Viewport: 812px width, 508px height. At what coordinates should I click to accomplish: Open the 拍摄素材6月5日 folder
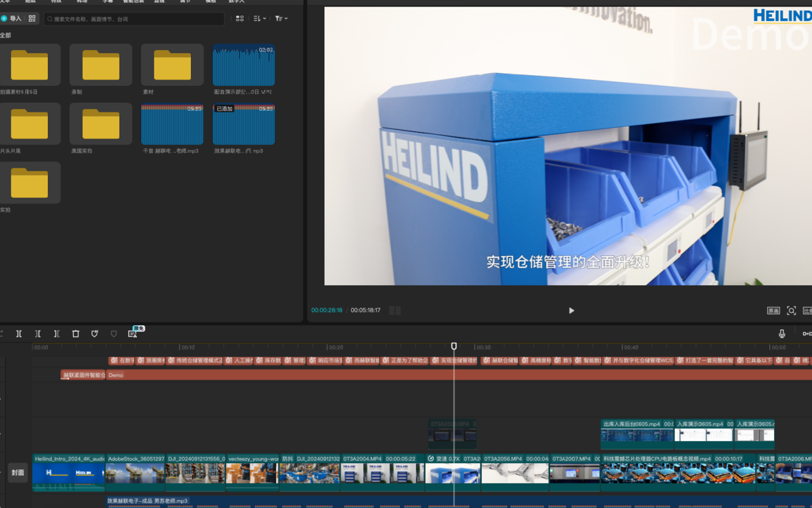29,65
